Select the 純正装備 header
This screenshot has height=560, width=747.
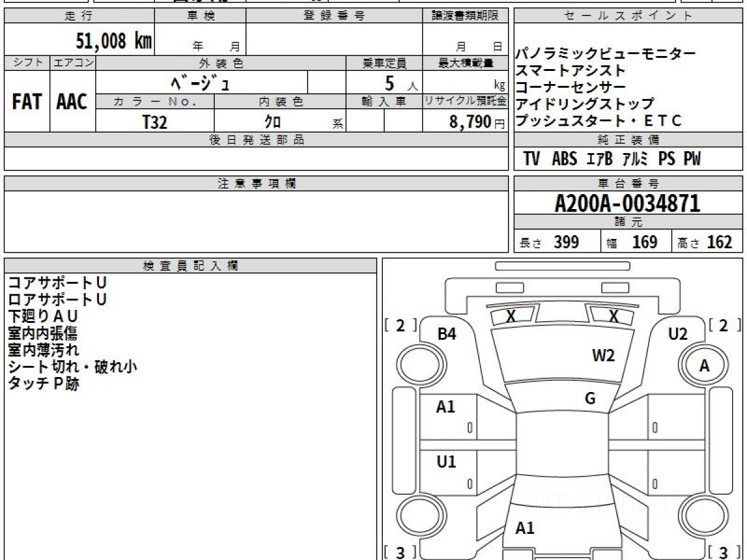point(629,139)
